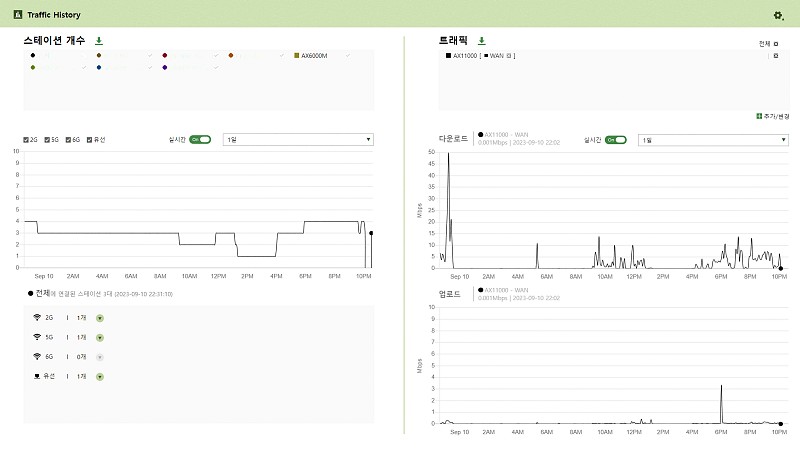Click the wired (유선) connection icon
Screen dimensions: 800x449
pos(37,376)
